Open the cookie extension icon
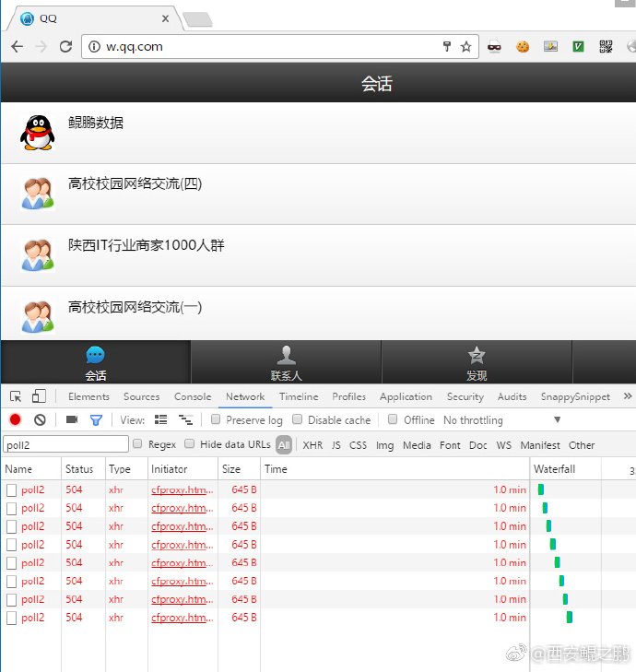636x672 pixels. coord(523,46)
